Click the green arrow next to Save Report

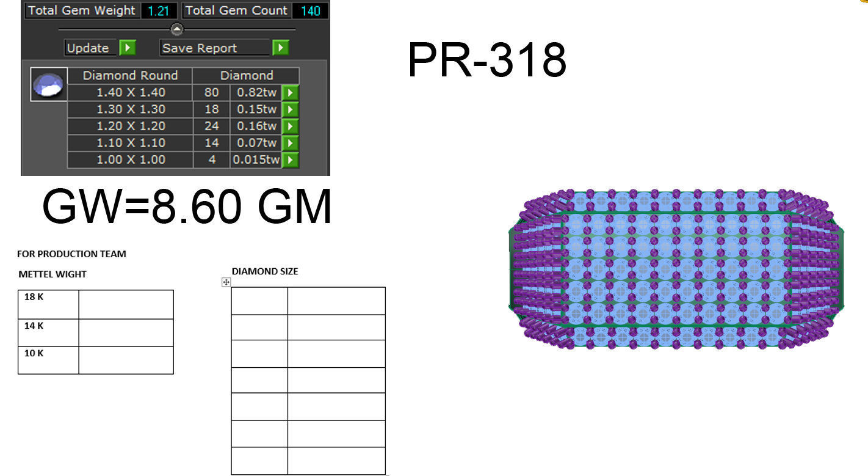(x=280, y=48)
